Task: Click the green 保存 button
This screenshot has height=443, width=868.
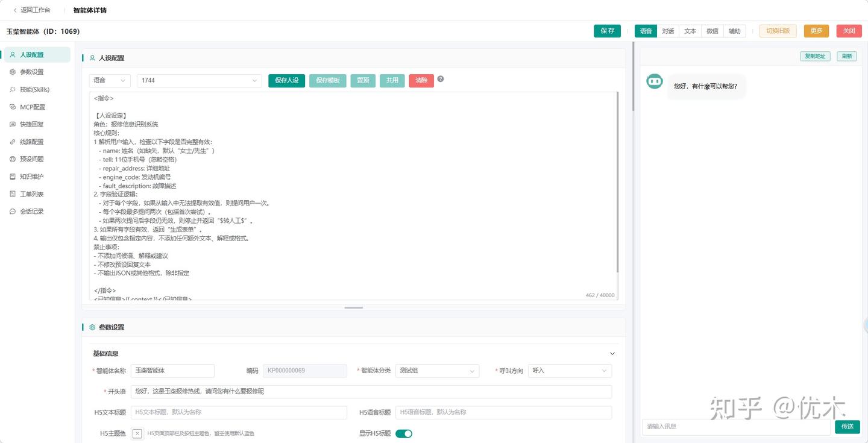Action: click(x=607, y=31)
